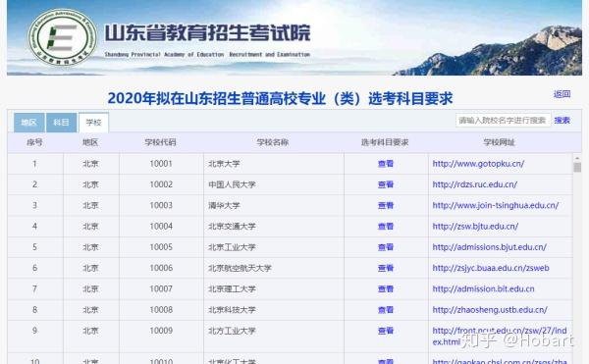
Task: Open 查看 for 北京航空航天大学
Action: click(386, 268)
